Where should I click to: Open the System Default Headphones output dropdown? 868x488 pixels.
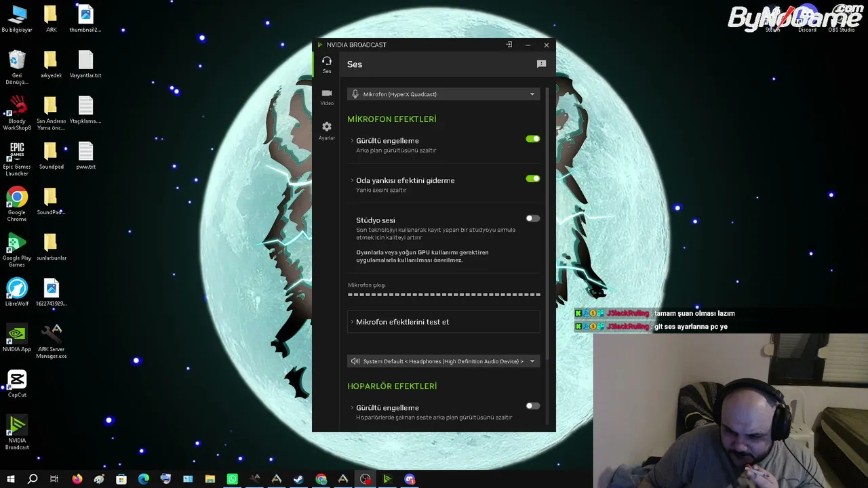click(x=443, y=361)
